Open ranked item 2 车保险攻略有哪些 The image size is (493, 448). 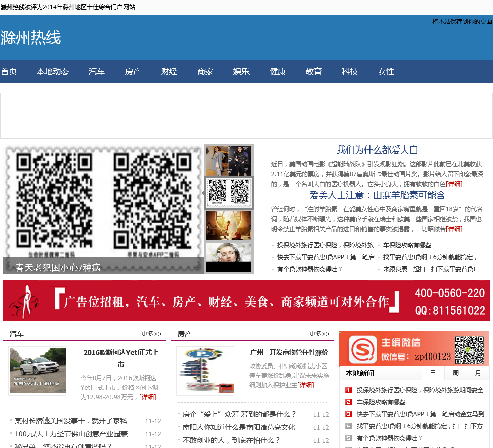tap(381, 402)
